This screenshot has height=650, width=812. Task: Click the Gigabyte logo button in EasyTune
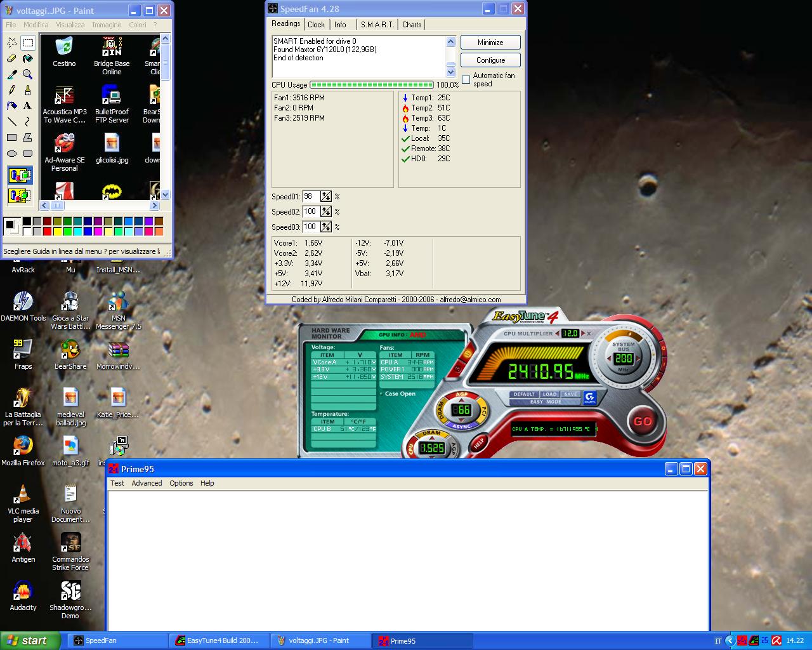click(x=589, y=398)
